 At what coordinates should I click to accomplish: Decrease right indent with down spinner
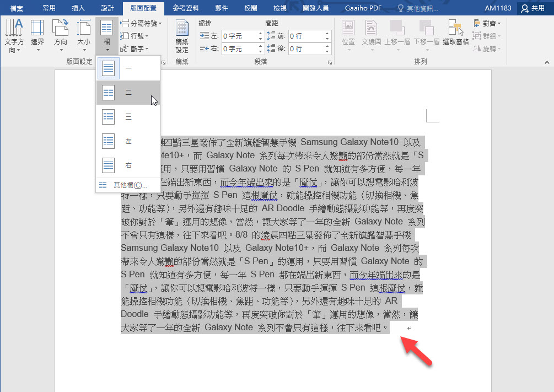coord(260,51)
